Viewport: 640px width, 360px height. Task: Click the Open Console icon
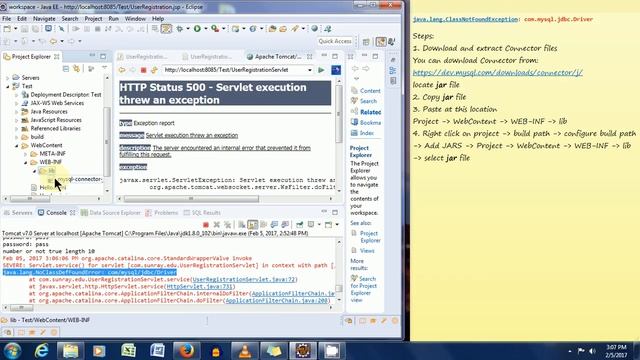tap(328, 224)
